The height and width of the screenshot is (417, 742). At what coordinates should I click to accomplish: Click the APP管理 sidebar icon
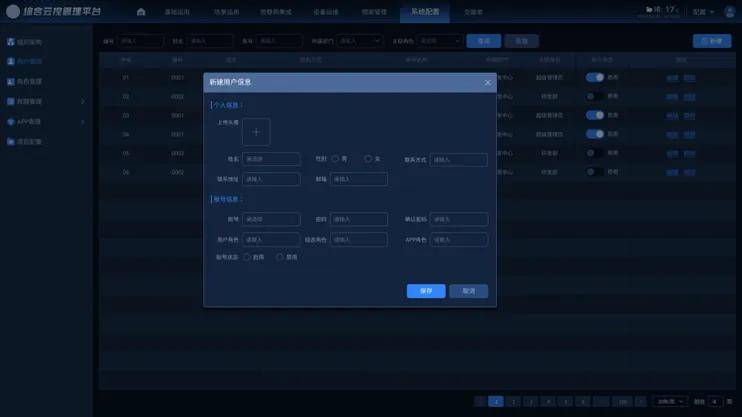pos(11,121)
